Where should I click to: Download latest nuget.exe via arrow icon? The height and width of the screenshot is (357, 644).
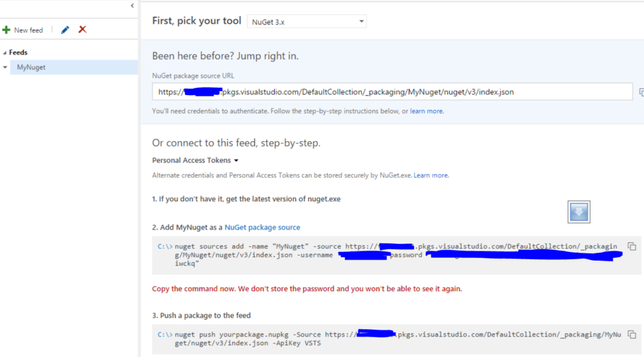pyautogui.click(x=579, y=212)
